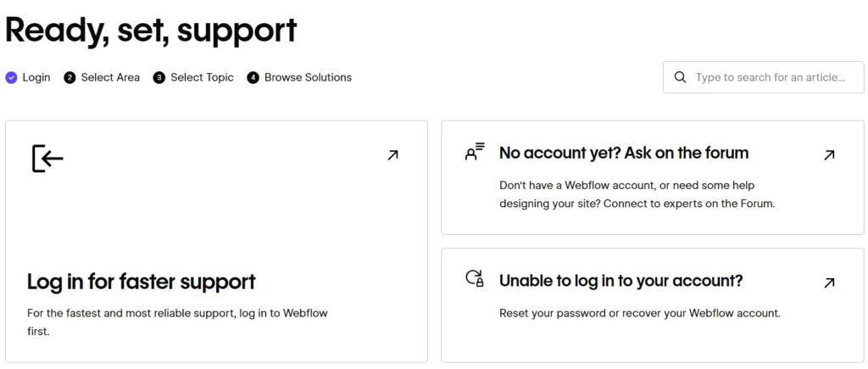Switch to the Select Topic step
The height and width of the screenshot is (369, 868).
(202, 77)
